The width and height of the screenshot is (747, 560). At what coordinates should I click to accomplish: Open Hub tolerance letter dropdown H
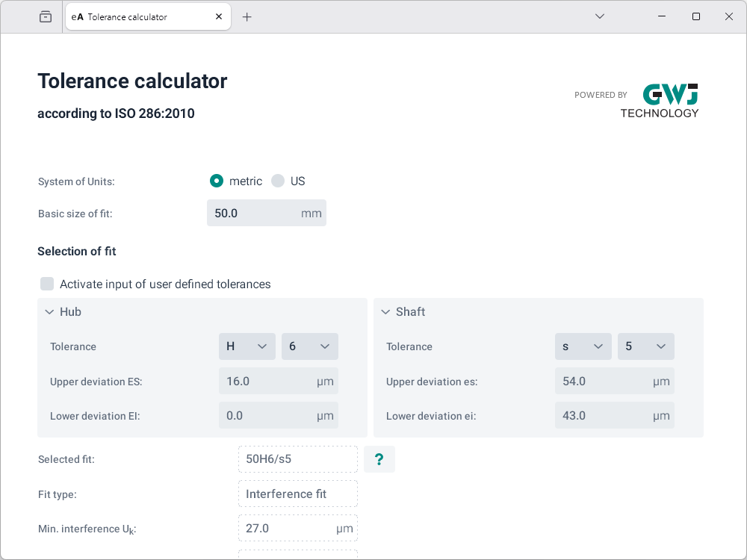click(x=247, y=346)
